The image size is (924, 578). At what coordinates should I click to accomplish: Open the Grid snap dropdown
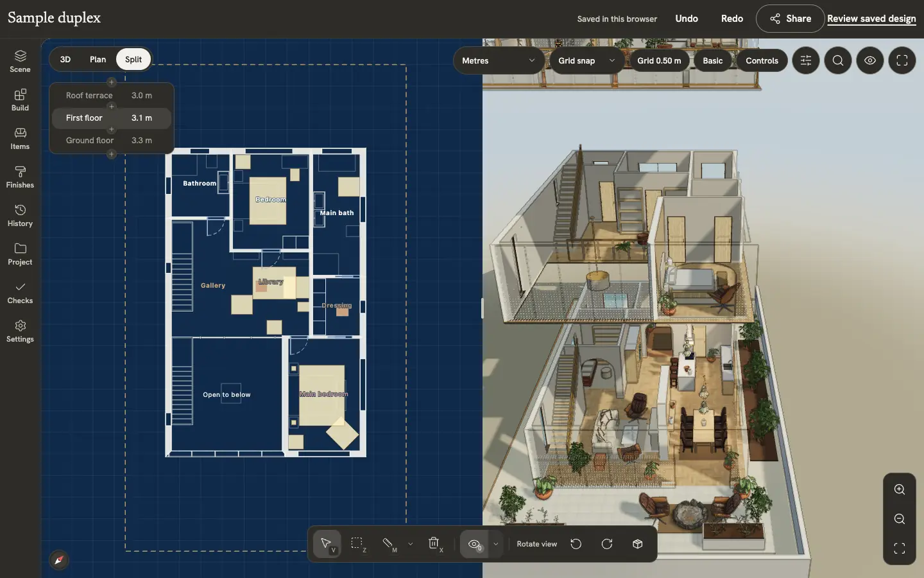pos(586,60)
